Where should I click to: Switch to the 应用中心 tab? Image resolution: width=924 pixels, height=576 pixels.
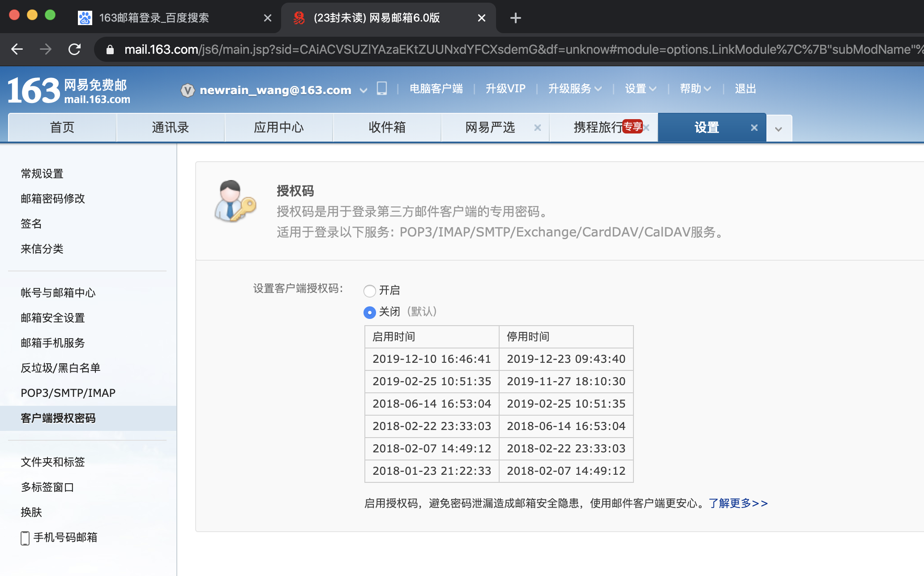coord(279,128)
